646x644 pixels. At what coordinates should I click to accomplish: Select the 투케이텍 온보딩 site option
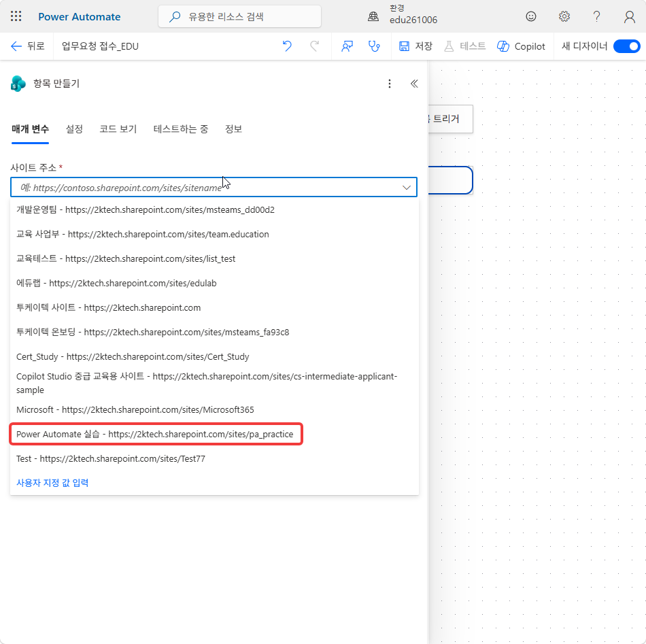tap(214, 332)
